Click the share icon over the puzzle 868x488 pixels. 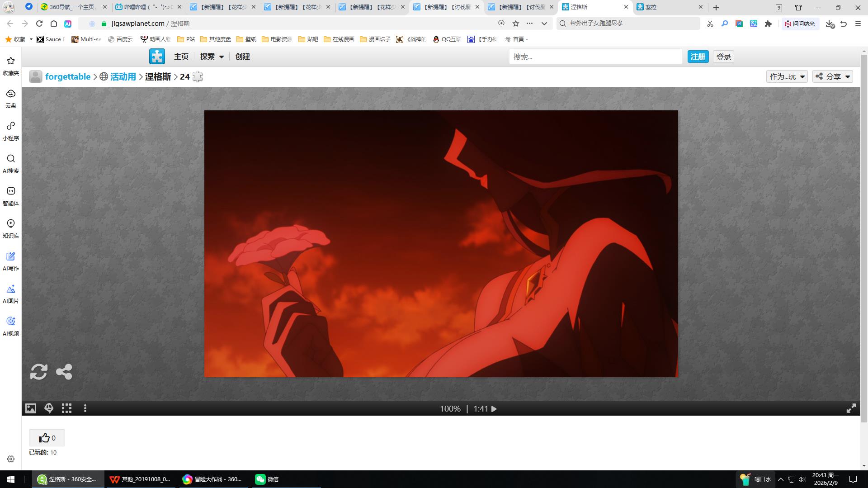[x=64, y=372]
